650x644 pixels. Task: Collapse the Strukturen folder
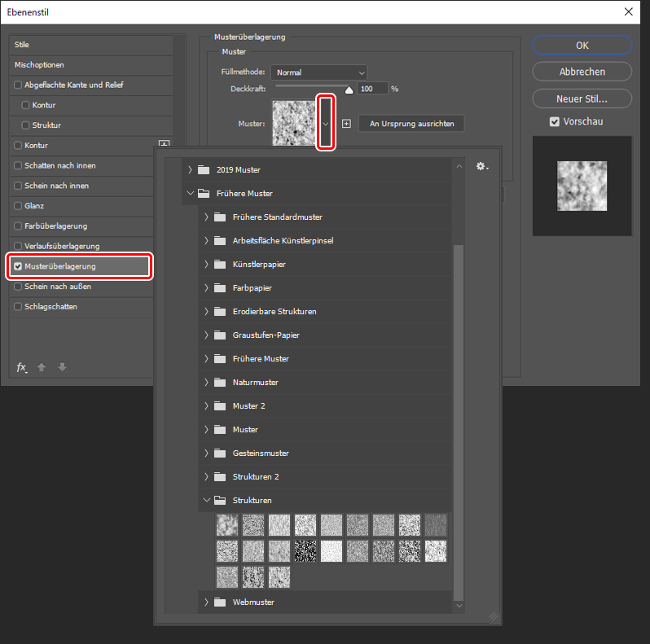(205, 500)
